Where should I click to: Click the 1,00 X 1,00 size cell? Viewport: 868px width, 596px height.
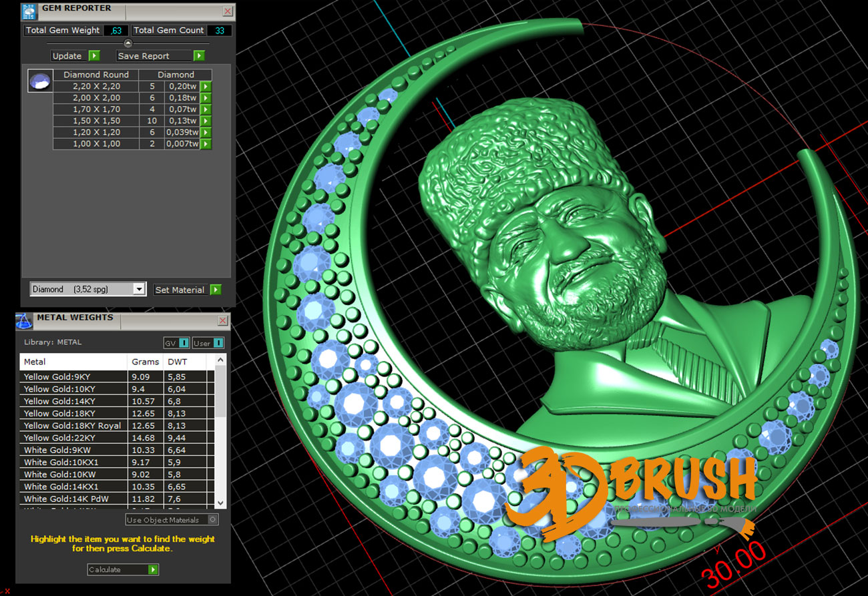[96, 144]
